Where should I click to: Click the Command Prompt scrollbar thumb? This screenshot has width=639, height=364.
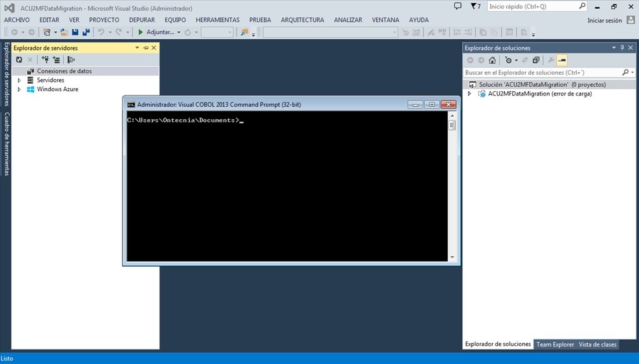(x=452, y=125)
